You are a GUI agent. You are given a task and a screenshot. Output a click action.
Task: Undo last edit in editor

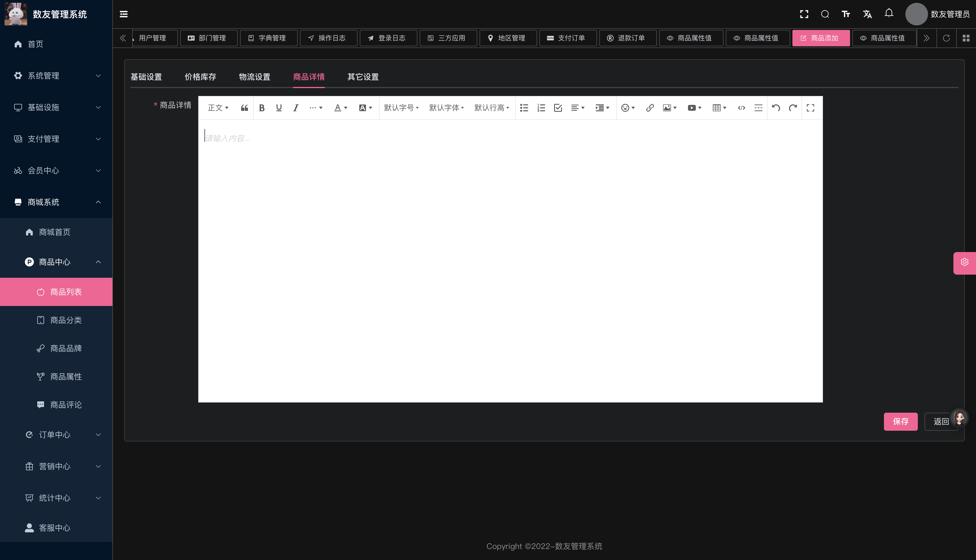tap(776, 108)
